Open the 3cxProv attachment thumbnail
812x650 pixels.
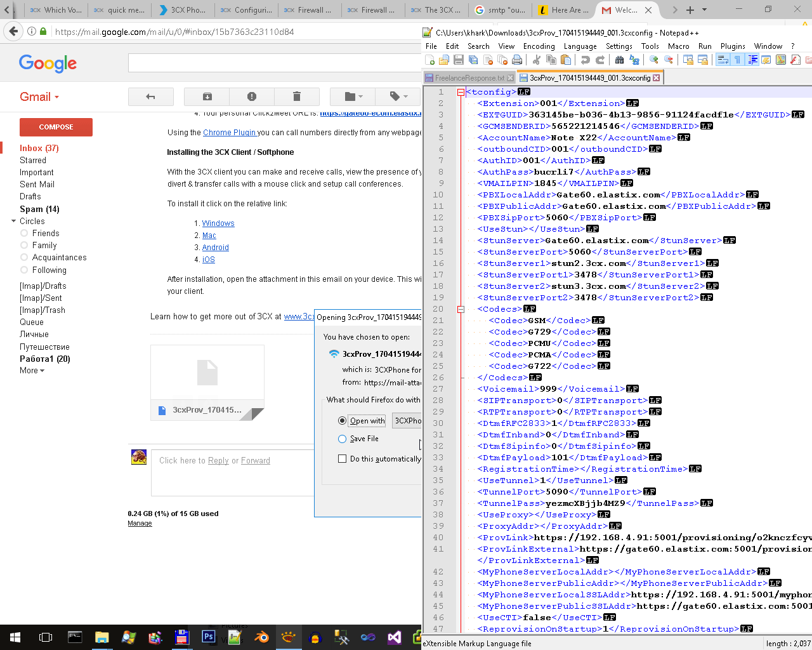point(207,382)
